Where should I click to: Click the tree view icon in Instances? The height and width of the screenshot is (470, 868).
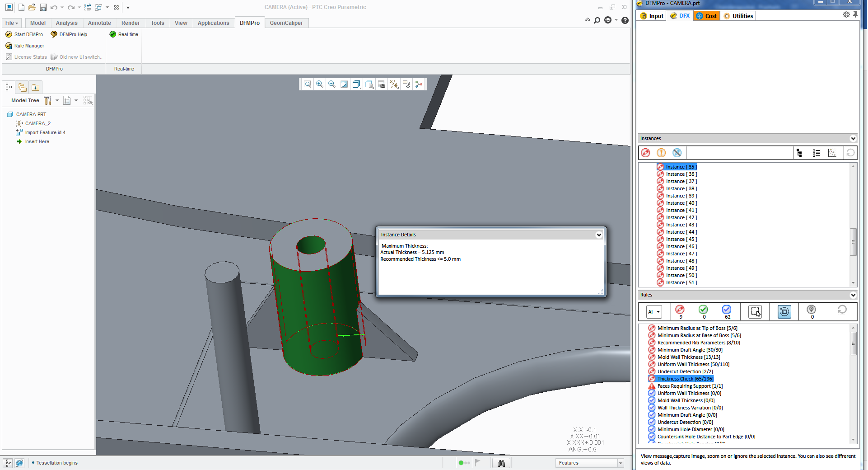tap(799, 153)
